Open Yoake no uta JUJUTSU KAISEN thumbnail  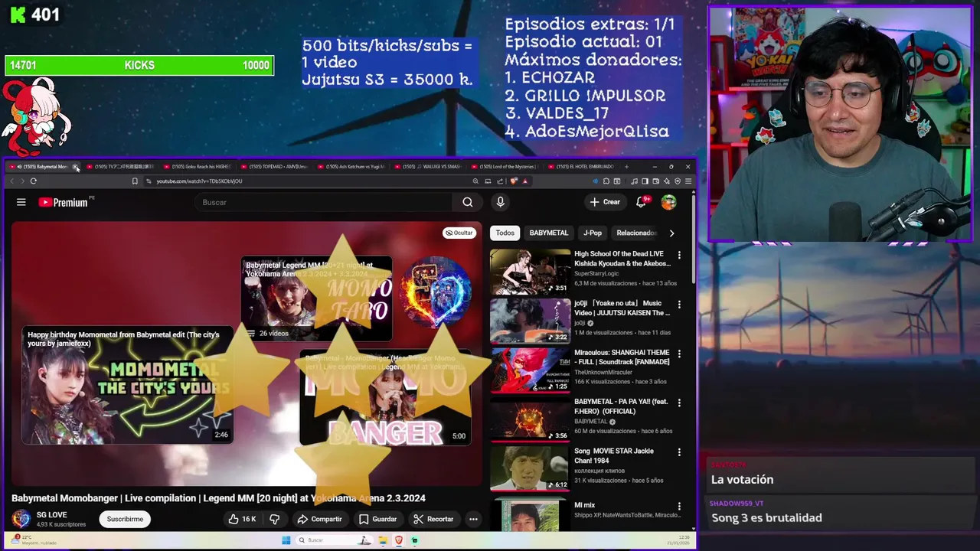530,321
